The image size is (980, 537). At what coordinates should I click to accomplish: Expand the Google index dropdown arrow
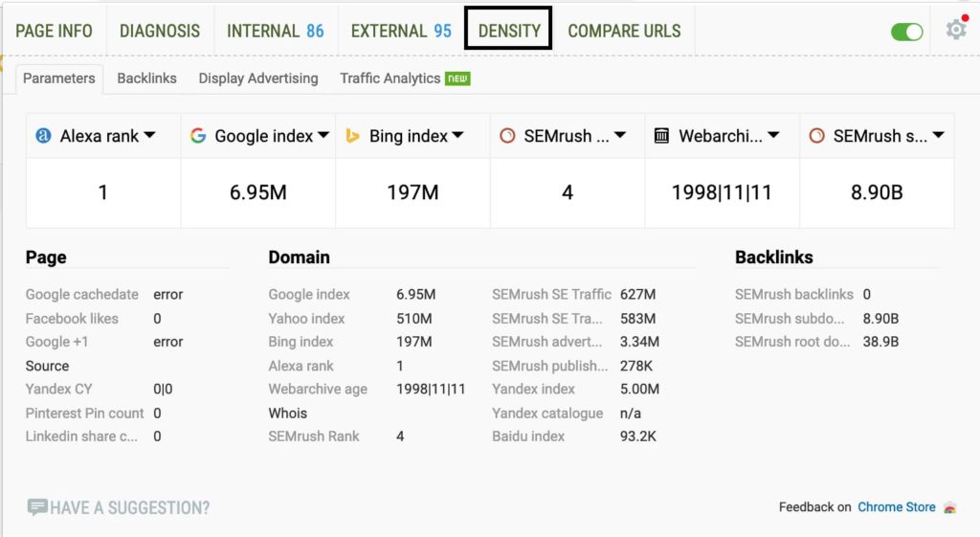[x=323, y=135]
